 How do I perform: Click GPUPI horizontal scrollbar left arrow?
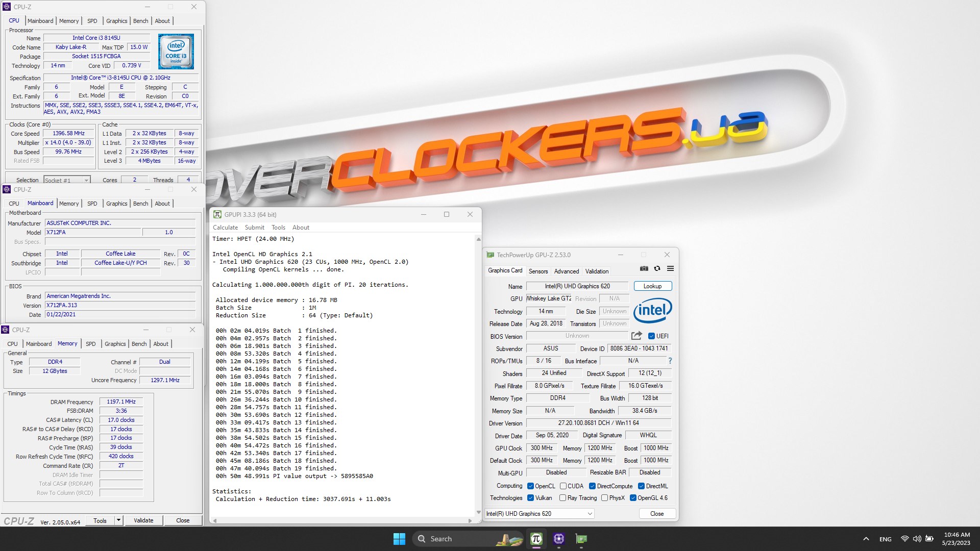coord(215,520)
